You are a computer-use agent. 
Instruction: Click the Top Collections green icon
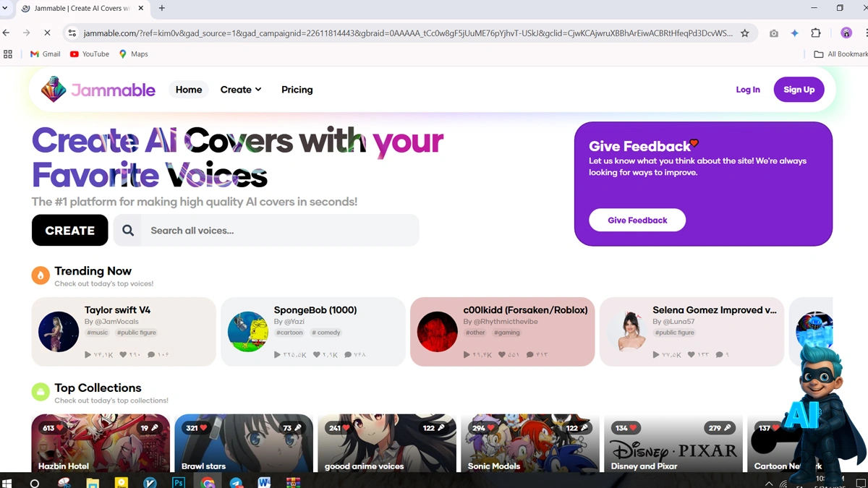41,392
